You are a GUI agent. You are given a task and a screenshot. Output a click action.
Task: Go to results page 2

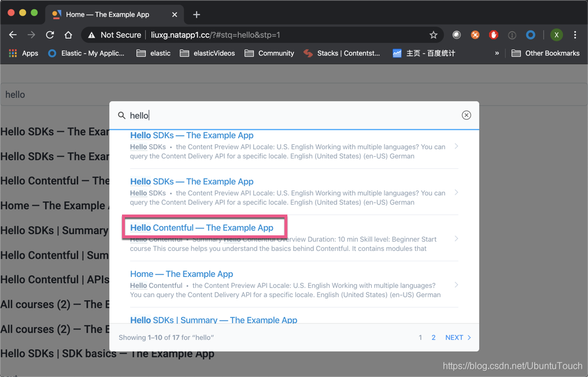434,338
